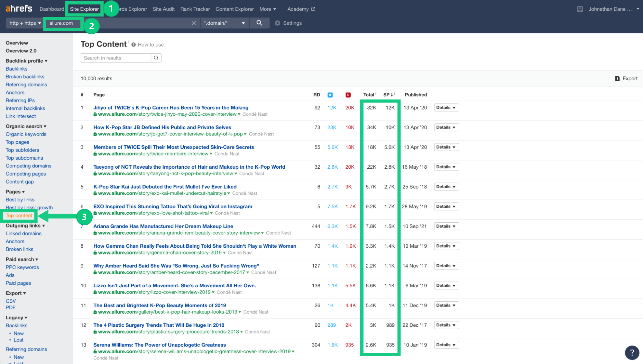This screenshot has height=364, width=643.
Task: Collapse the Backlink profile section
Action: click(27, 61)
